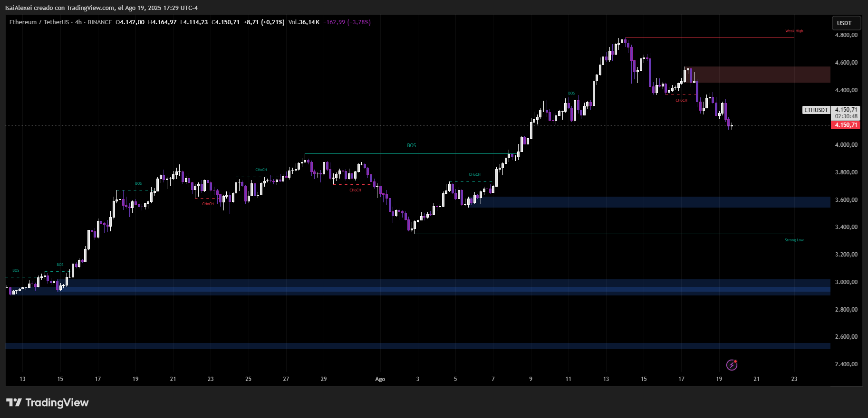The height and width of the screenshot is (418, 868).
Task: Click the Ago month label on time axis
Action: [380, 379]
